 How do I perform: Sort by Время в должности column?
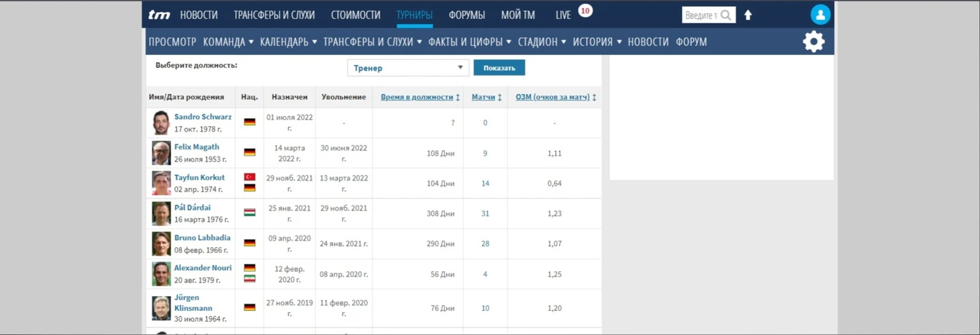click(x=420, y=97)
